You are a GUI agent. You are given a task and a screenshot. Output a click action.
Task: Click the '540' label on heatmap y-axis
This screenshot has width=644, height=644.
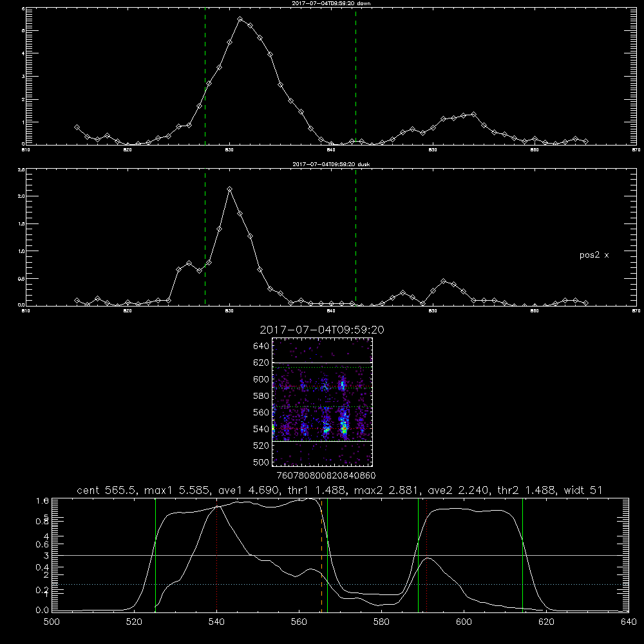261,429
